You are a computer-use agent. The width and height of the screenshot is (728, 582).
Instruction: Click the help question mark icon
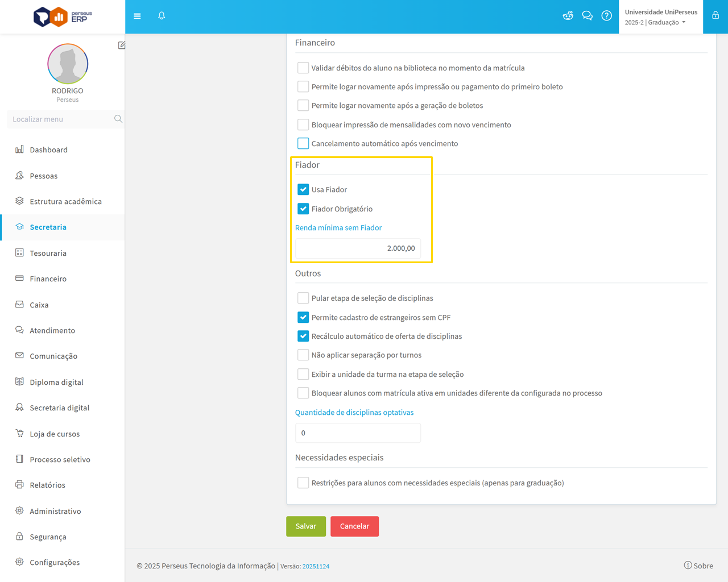(x=607, y=16)
